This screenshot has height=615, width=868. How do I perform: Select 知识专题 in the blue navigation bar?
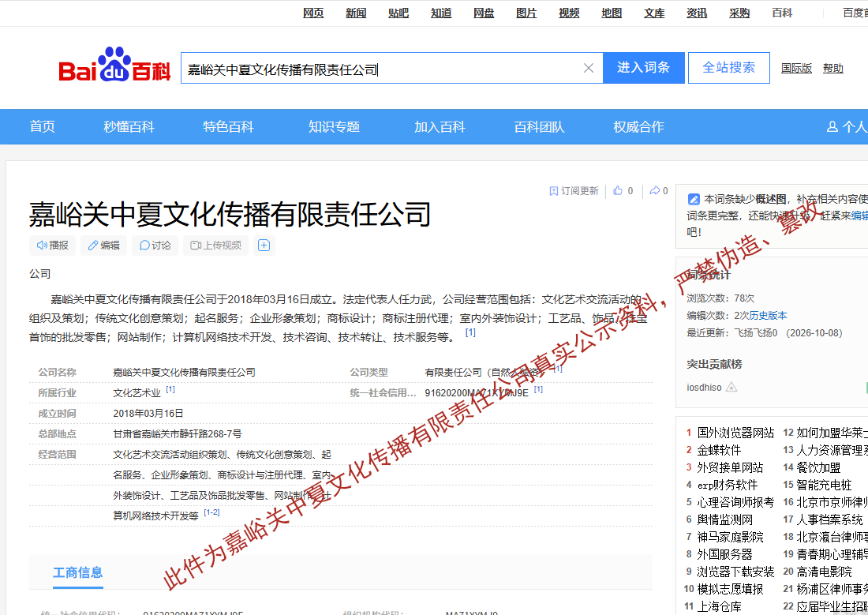click(x=334, y=126)
